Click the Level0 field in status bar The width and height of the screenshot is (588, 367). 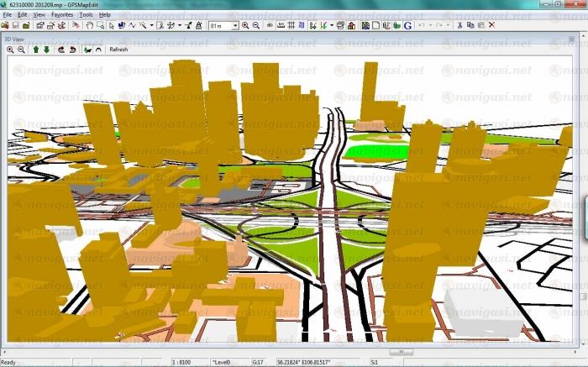click(x=223, y=362)
